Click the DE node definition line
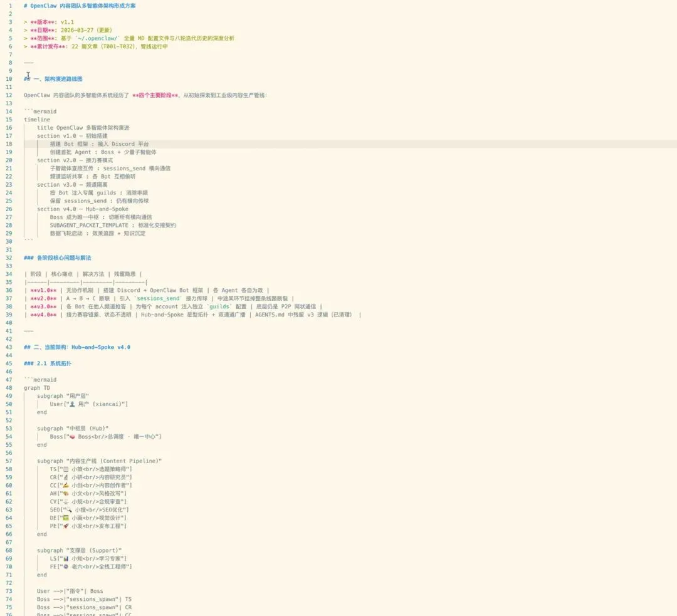 point(88,518)
